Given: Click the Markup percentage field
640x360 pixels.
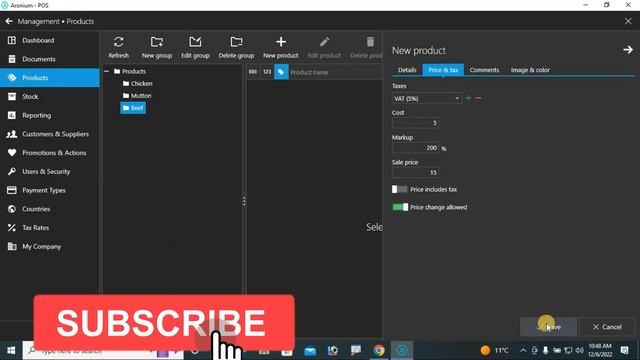Looking at the screenshot, I should pyautogui.click(x=416, y=148).
